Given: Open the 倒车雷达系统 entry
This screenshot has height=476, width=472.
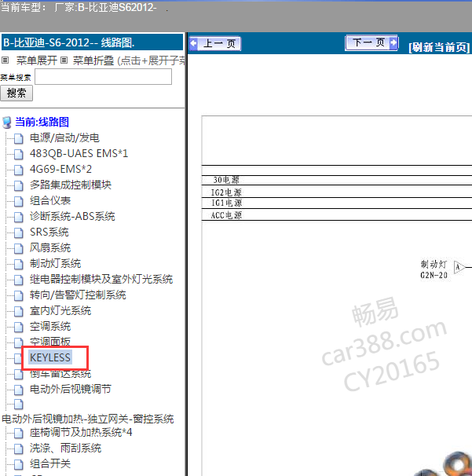Looking at the screenshot, I should [60, 374].
